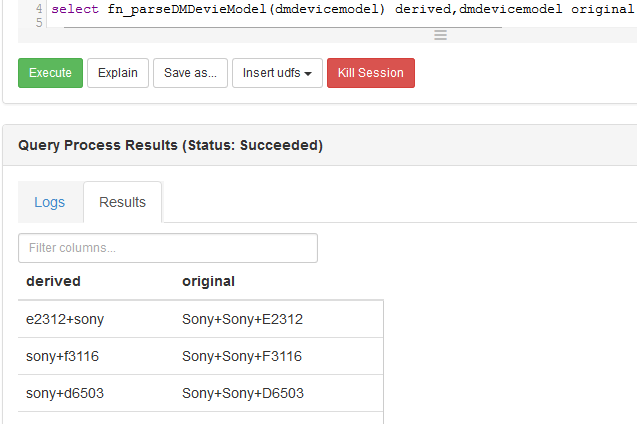The height and width of the screenshot is (424, 637).
Task: Select the sony+d6503 cell
Action: point(65,393)
